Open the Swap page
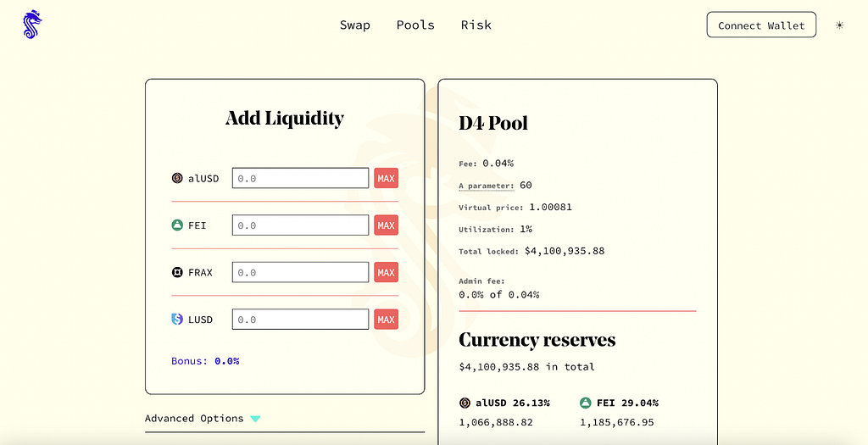Viewport: 868px width, 445px height. (x=355, y=25)
